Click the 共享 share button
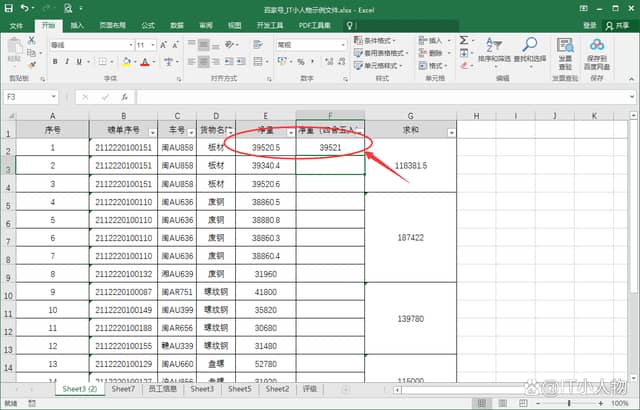Screen dimensions: 640x410 616,25
